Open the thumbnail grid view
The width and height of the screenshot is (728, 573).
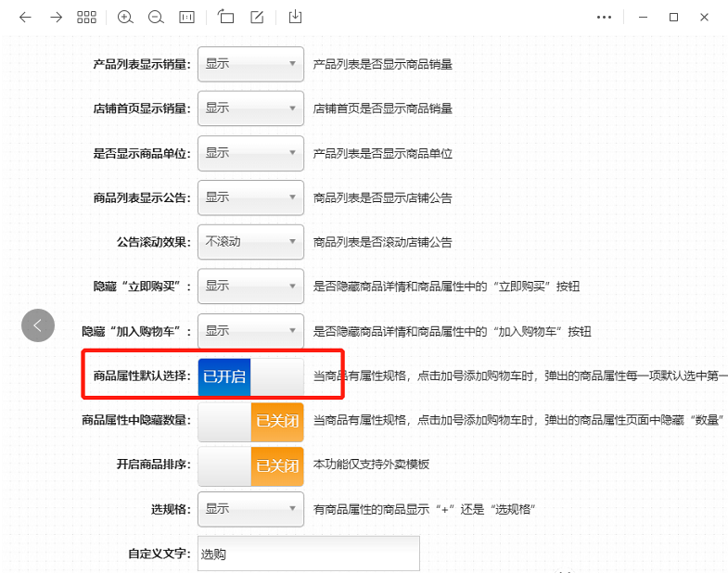click(x=87, y=17)
